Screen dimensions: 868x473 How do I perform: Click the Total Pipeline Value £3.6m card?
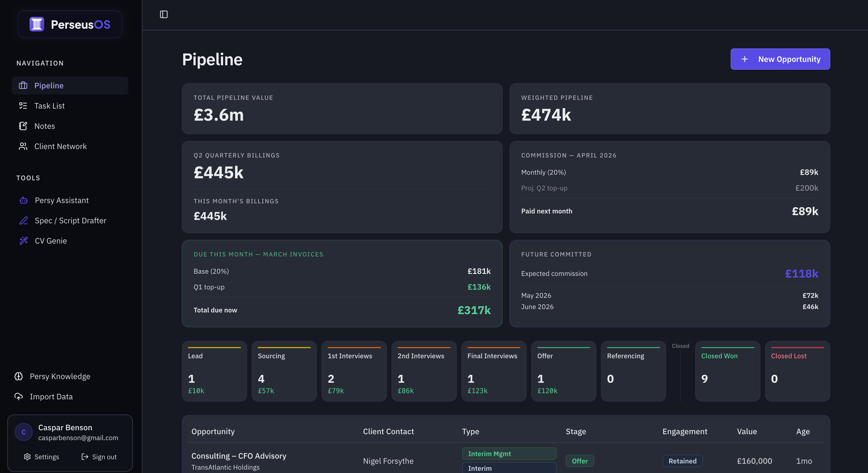[342, 108]
